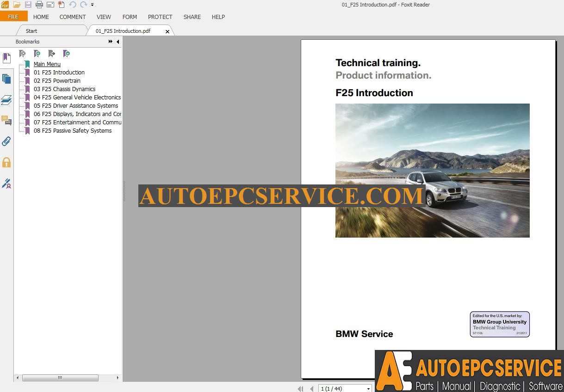Select the 02 F25 Powertrain bookmark
564x392 pixels.
tap(57, 80)
